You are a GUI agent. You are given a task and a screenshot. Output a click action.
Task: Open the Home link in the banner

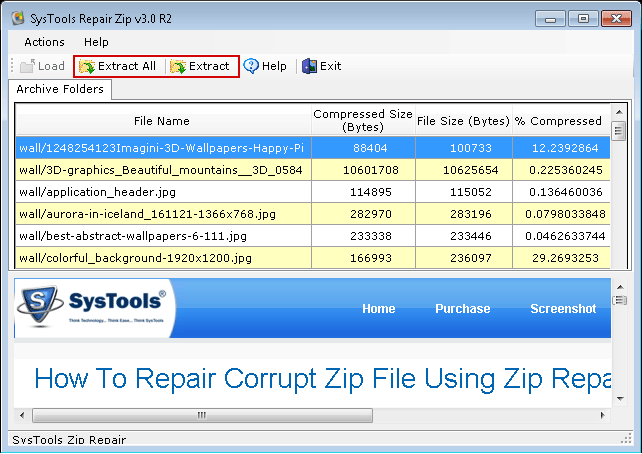pyautogui.click(x=379, y=308)
